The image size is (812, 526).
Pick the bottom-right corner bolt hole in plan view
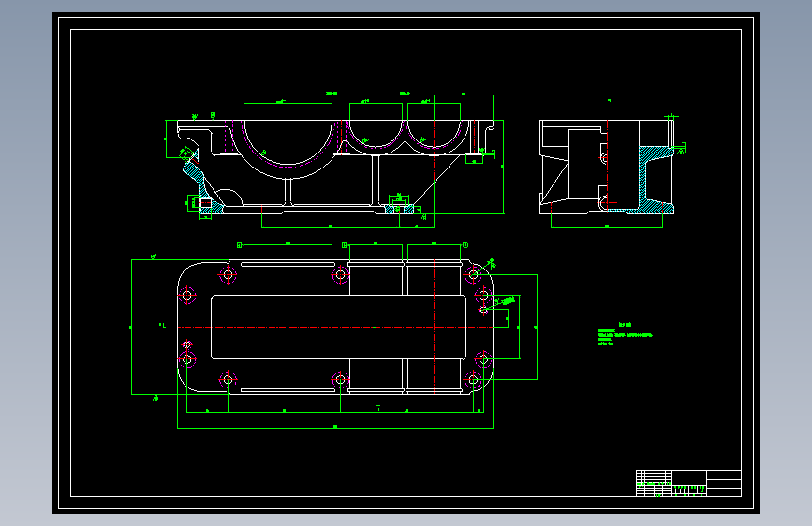point(473,379)
